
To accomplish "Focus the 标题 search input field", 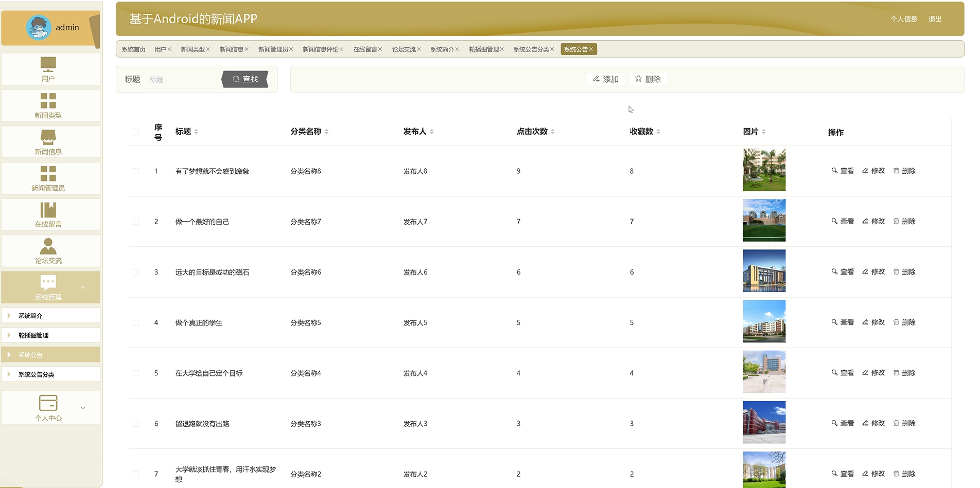I will (x=181, y=80).
